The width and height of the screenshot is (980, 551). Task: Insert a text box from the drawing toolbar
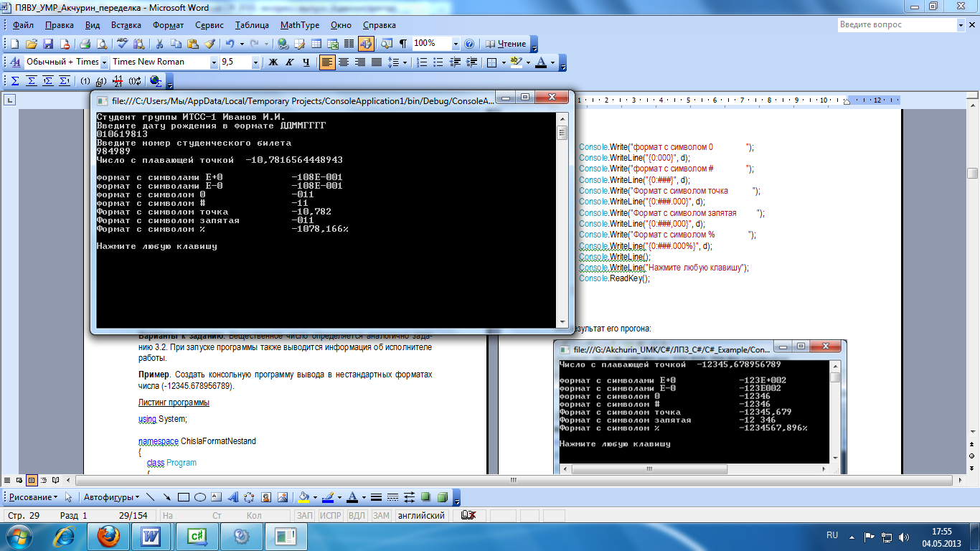tap(216, 496)
